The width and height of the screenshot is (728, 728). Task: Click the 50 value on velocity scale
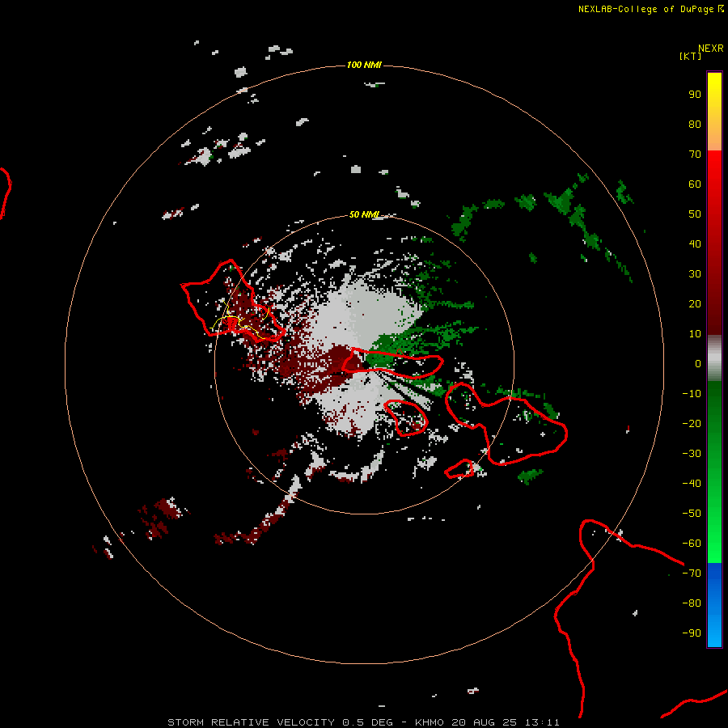tap(695, 214)
